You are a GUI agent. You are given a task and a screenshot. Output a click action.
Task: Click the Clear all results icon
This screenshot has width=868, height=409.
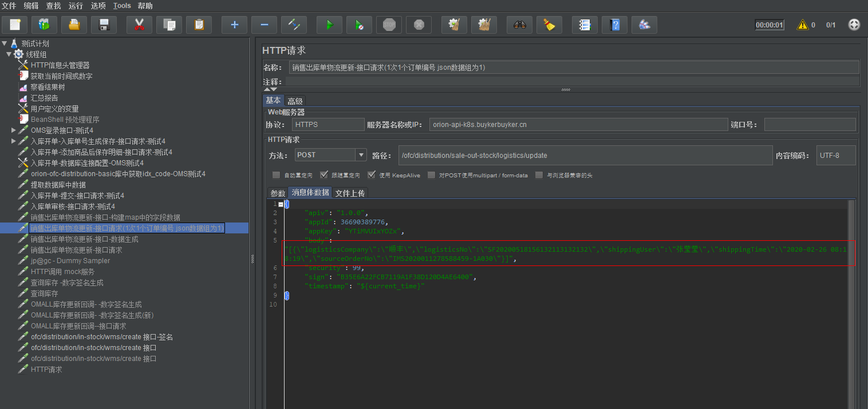[x=484, y=25]
